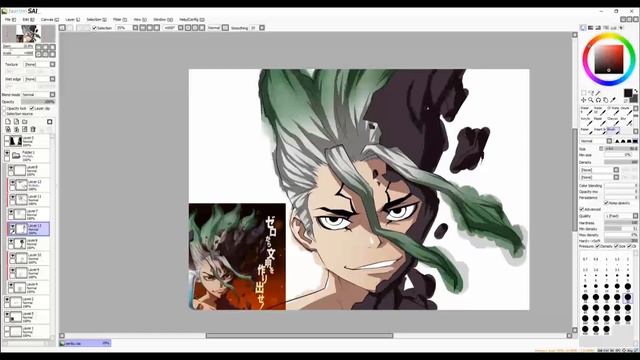
Task: Switch to the open file tab at bottom
Action: 85,343
